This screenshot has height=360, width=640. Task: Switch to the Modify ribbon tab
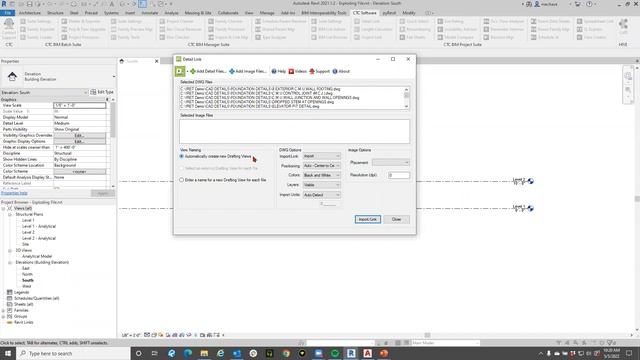point(409,13)
